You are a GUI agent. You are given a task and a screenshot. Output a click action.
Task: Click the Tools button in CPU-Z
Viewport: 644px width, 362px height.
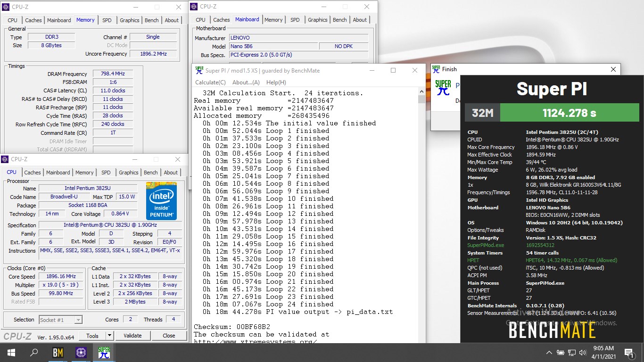[92, 336]
